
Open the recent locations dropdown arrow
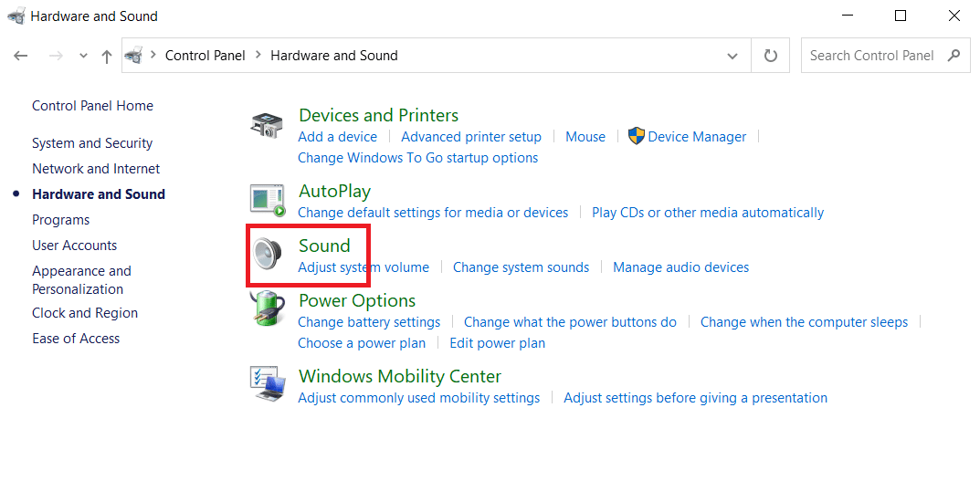coord(83,56)
